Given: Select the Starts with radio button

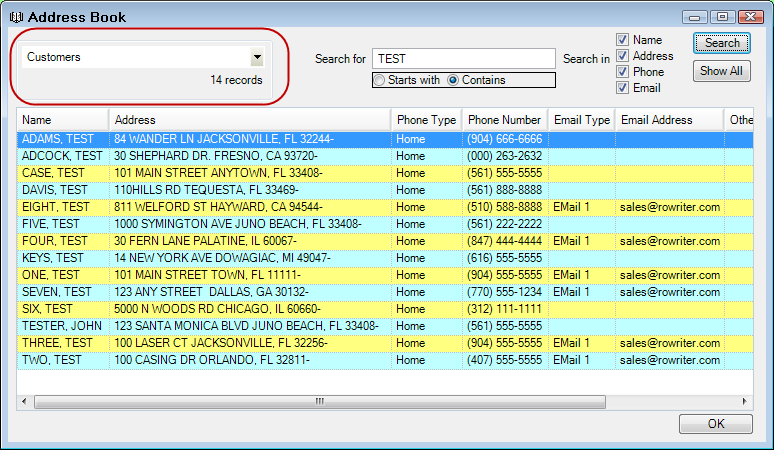Looking at the screenshot, I should (379, 80).
